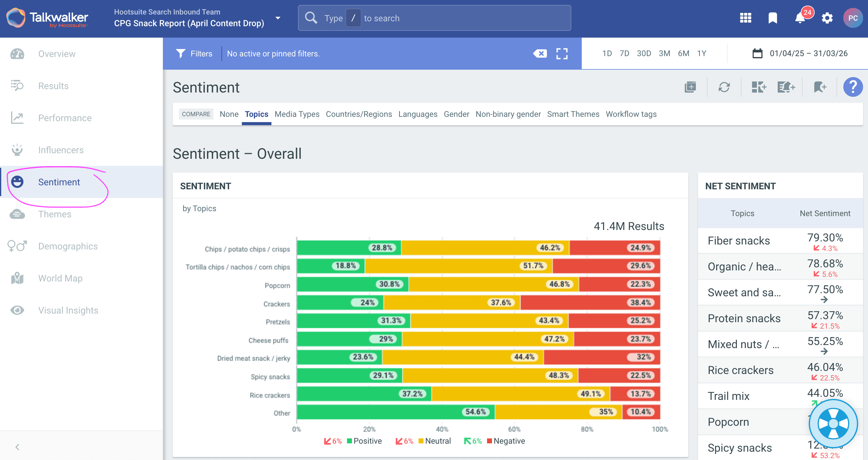
Task: Clear filters with the backspace-X icon
Action: 540,54
